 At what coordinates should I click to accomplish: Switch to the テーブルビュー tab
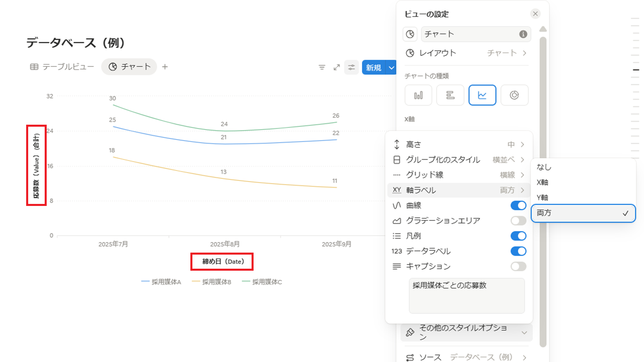pos(62,67)
